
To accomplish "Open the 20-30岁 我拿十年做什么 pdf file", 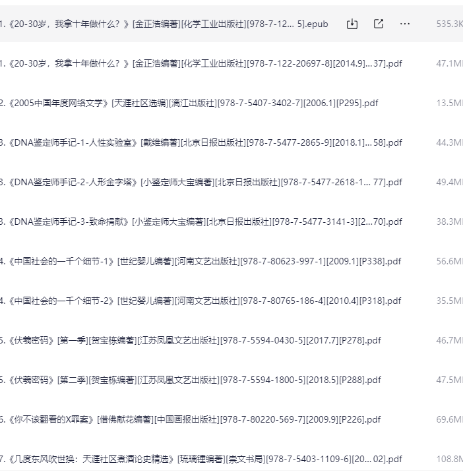I will 198,63.
